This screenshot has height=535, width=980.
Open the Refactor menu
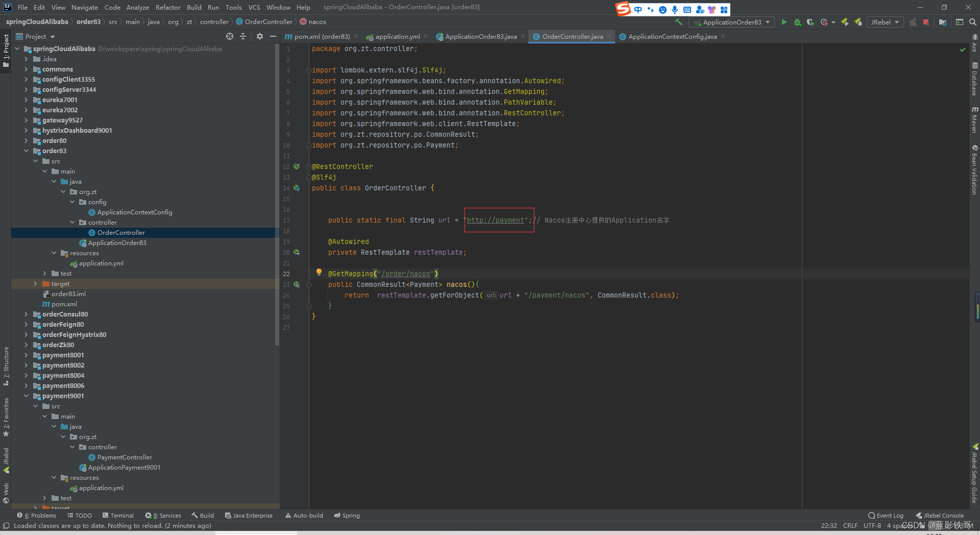click(x=168, y=7)
